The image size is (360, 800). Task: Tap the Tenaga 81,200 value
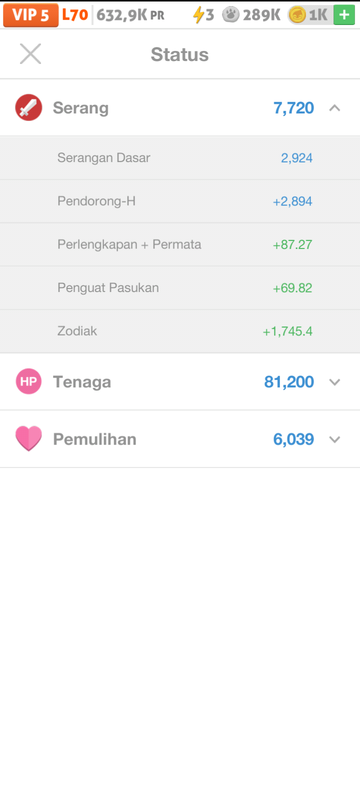pyautogui.click(x=289, y=382)
